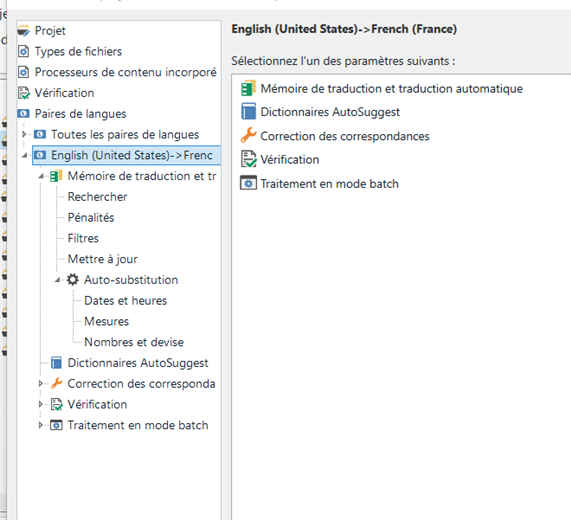Open Traitement en mode batch in right panel
Image resolution: width=571 pixels, height=520 pixels.
pos(330,184)
